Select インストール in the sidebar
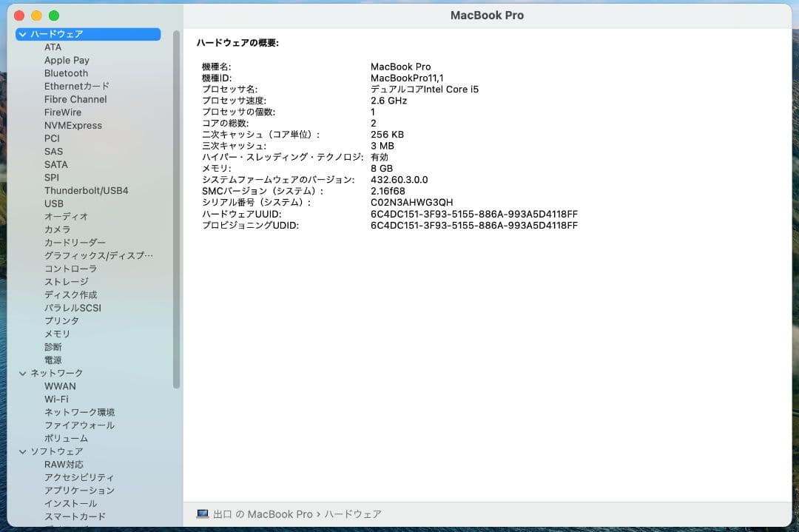This screenshot has height=532, width=799. pos(71,503)
